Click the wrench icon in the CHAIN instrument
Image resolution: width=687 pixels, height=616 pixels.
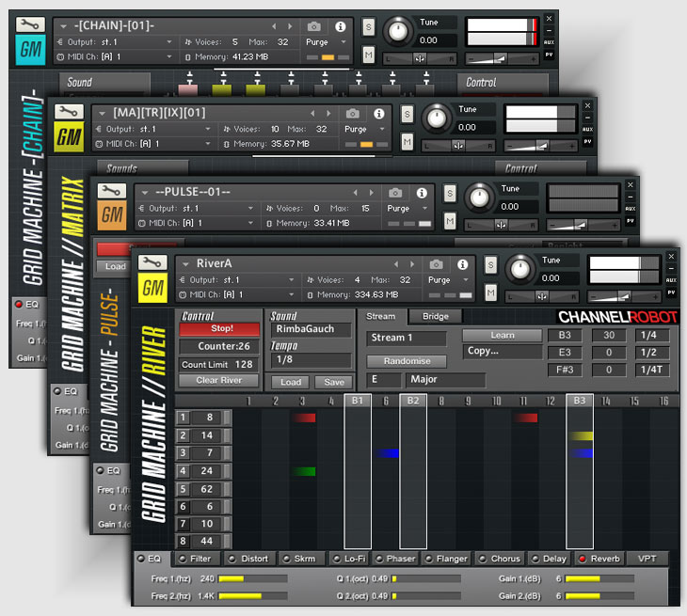pyautogui.click(x=30, y=24)
